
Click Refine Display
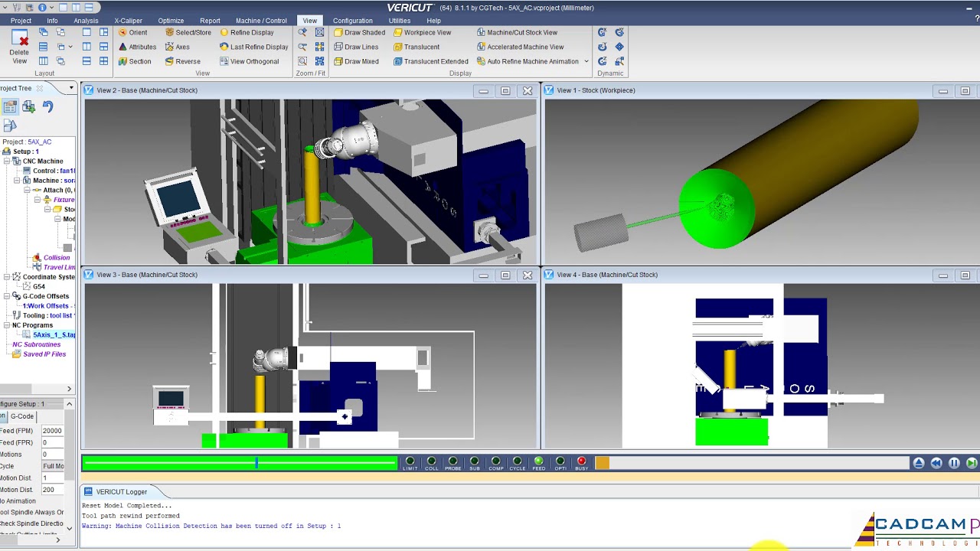coord(247,33)
